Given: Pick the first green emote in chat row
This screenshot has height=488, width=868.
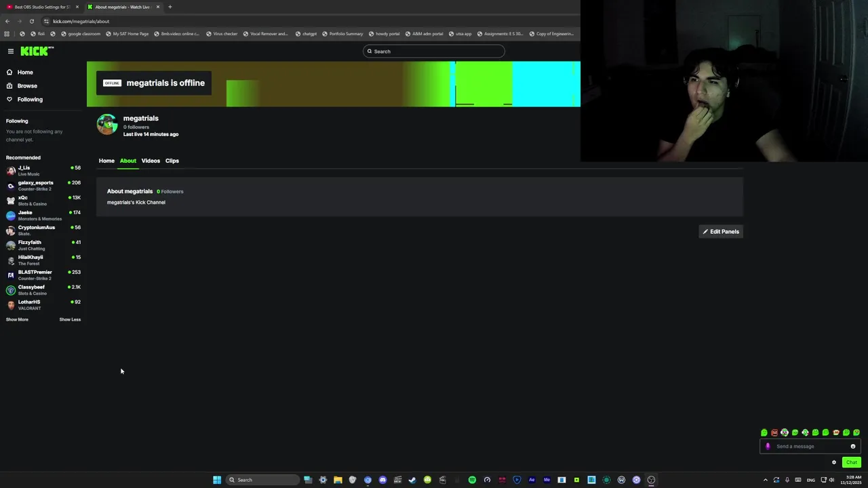Looking at the screenshot, I should (764, 432).
